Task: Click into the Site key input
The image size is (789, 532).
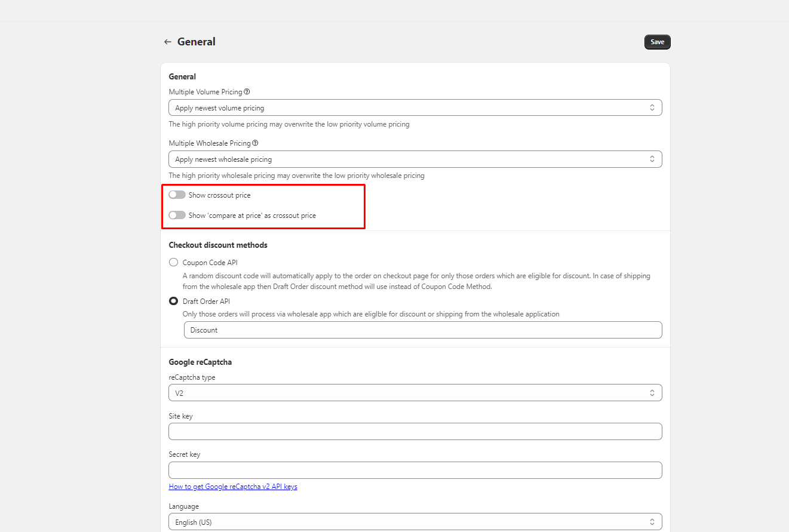Action: coord(415,432)
